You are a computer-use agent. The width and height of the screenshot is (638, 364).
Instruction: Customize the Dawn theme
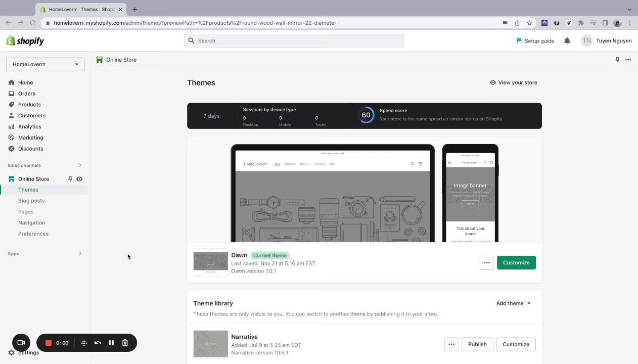pos(516,262)
